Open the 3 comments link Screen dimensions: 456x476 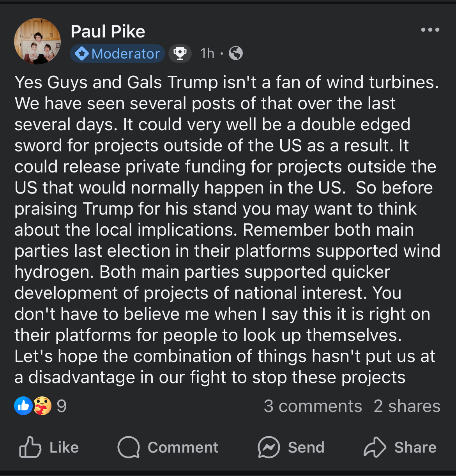(313, 406)
